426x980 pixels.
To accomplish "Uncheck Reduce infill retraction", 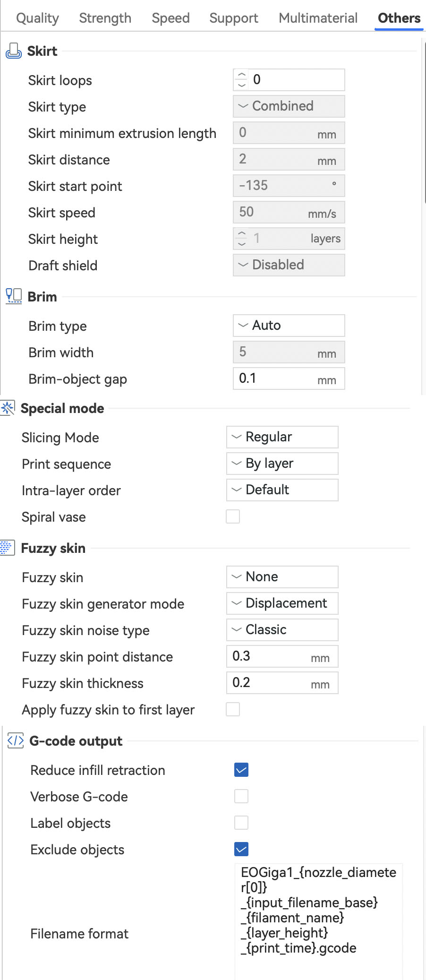I will [x=241, y=770].
